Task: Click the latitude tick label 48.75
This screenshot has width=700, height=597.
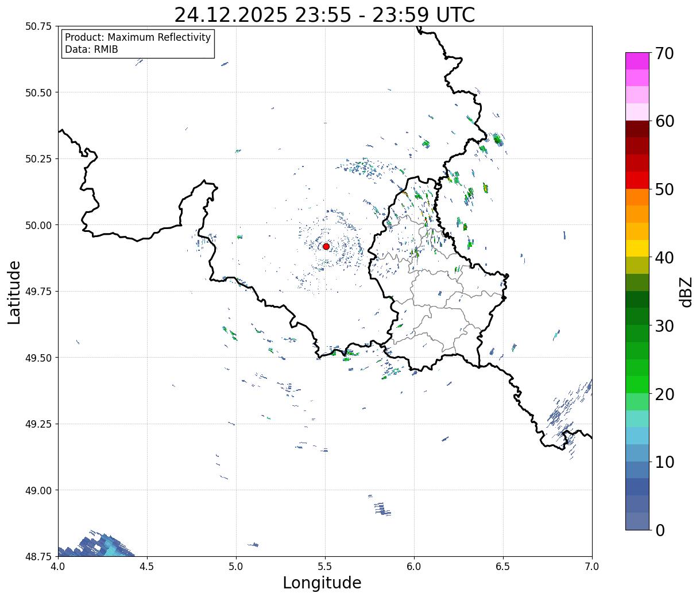Action: tap(39, 556)
